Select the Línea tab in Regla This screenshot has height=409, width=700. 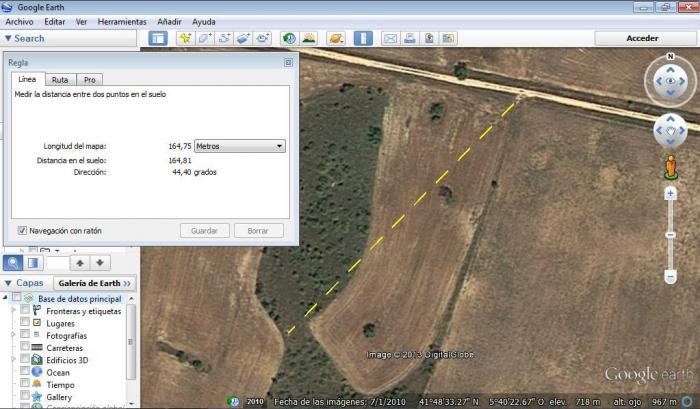click(27, 79)
